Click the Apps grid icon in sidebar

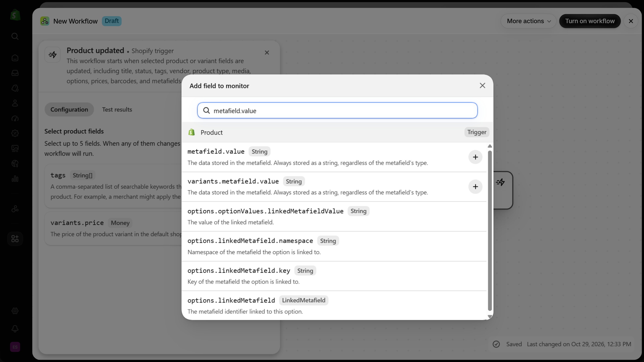[x=15, y=239]
